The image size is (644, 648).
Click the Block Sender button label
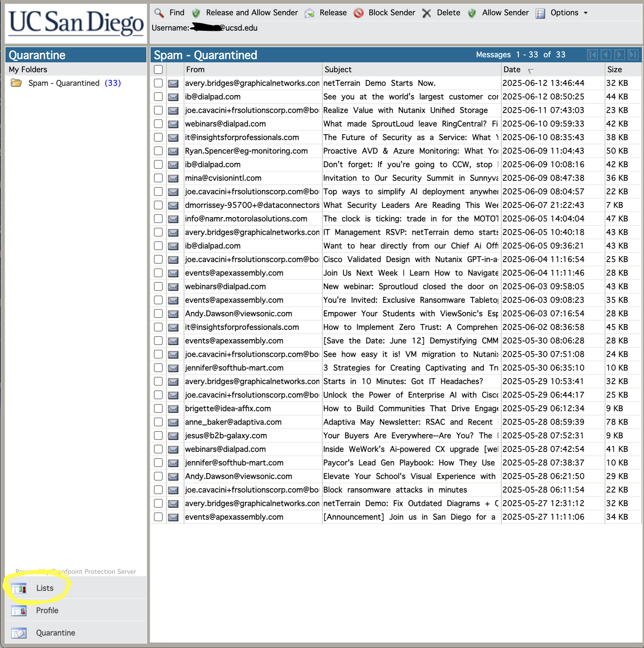click(x=392, y=13)
